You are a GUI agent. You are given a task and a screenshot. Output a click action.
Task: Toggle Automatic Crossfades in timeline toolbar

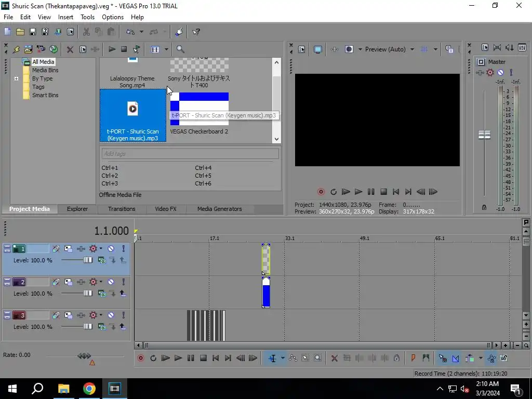pos(455,358)
